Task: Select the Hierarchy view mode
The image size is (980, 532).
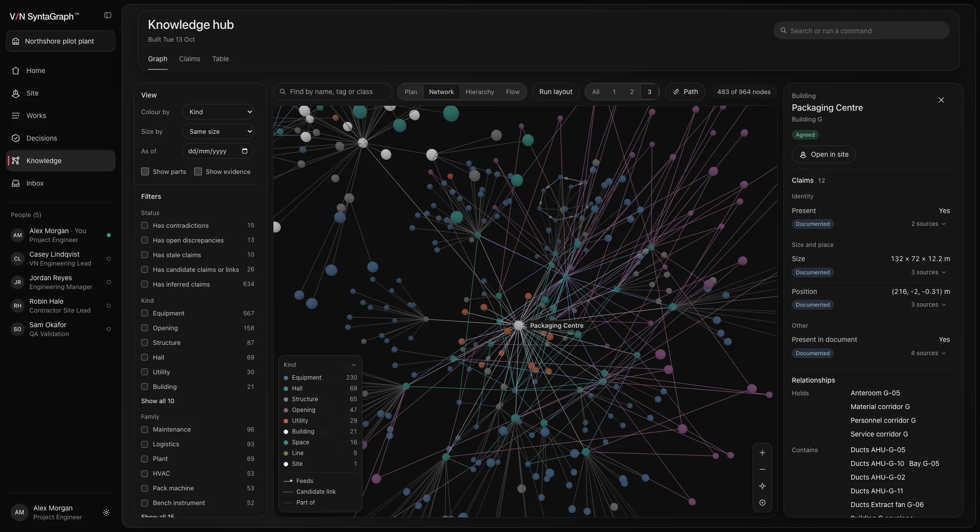Action: pos(480,92)
